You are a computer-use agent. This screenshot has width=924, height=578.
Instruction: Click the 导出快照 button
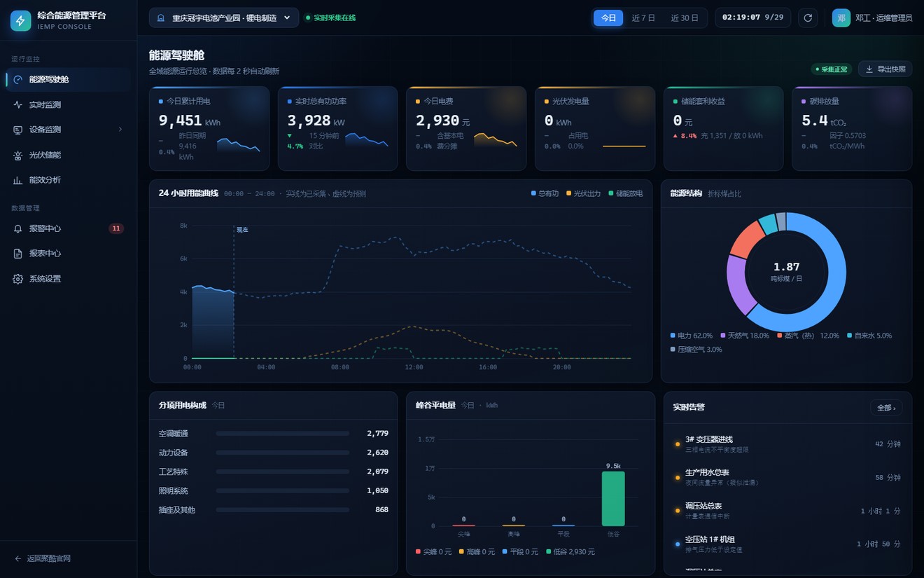tap(885, 69)
